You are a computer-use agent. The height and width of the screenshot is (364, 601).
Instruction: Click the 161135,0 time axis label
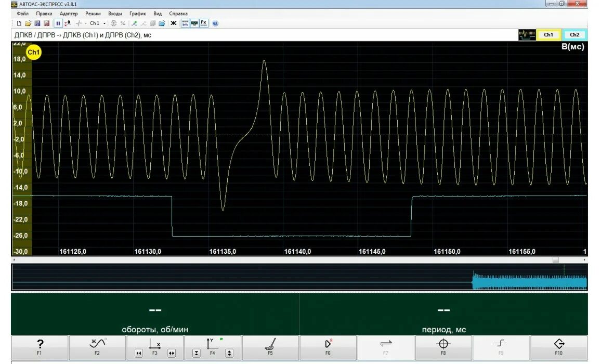pyautogui.click(x=223, y=252)
